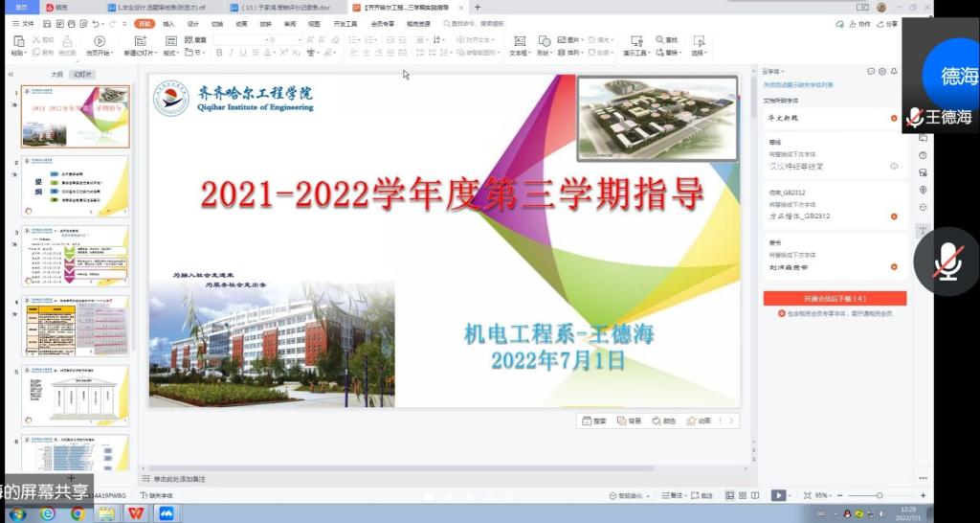Open the Text Box tool
980x523 pixels.
[519, 44]
